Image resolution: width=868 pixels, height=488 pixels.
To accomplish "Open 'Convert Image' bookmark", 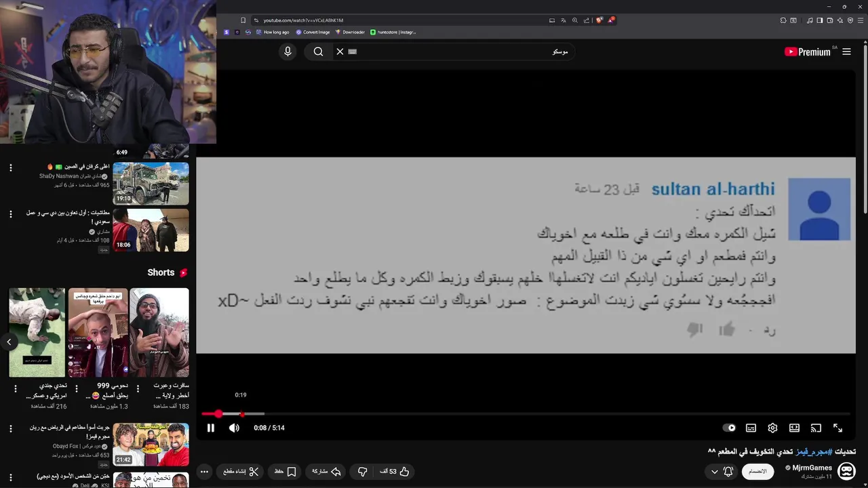I will (x=313, y=32).
